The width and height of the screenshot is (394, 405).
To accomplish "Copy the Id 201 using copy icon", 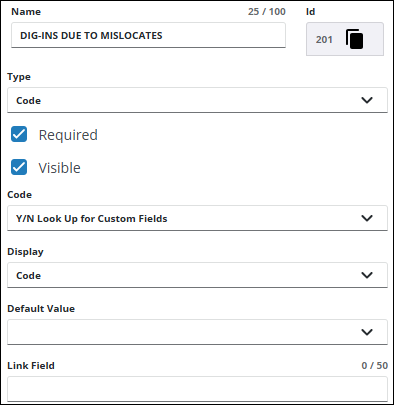I will (x=354, y=39).
